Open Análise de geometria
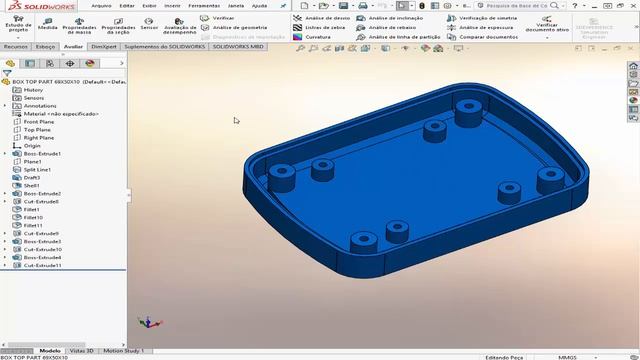The image size is (640, 360). 234,27
